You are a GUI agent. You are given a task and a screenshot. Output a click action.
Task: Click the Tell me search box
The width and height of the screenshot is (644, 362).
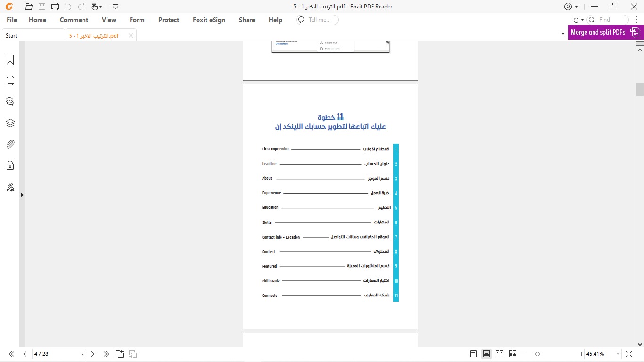(317, 20)
